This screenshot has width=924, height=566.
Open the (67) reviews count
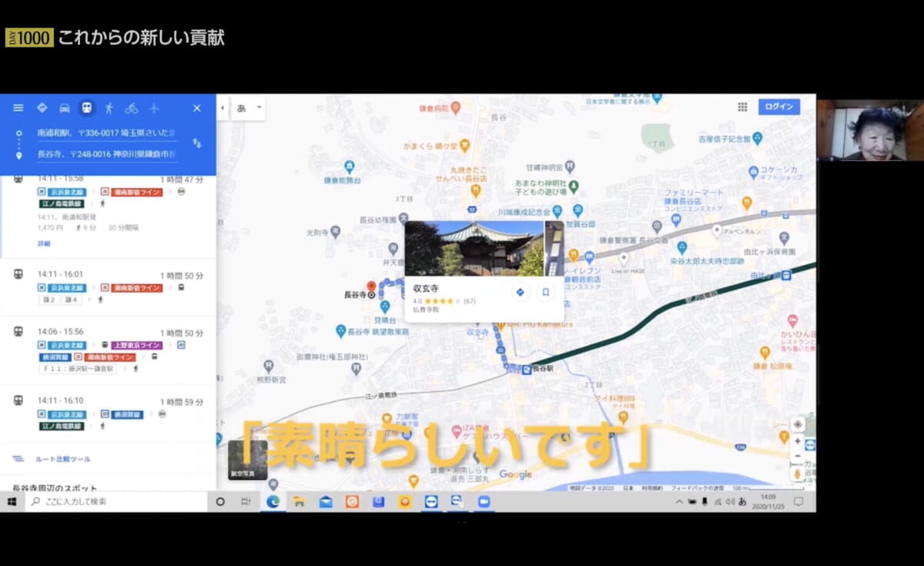point(469,301)
